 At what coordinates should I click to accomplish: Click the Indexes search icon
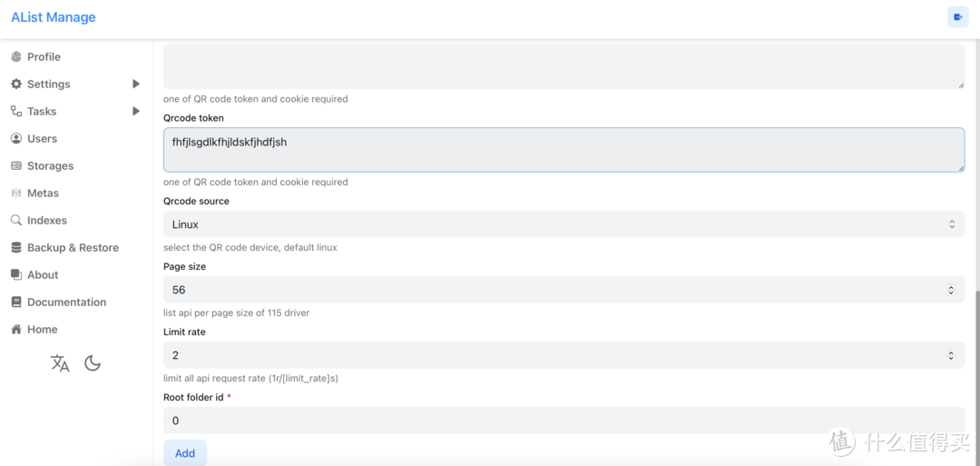(x=16, y=220)
